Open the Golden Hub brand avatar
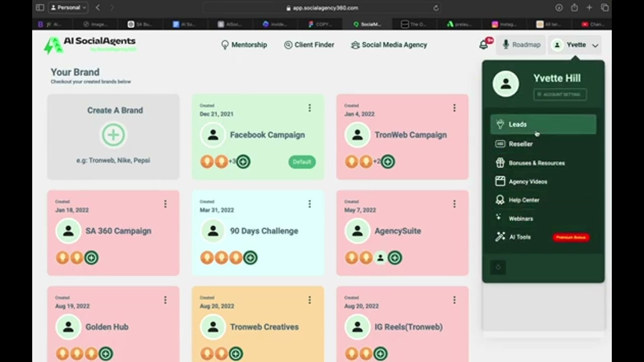644x362 pixels. (x=68, y=327)
